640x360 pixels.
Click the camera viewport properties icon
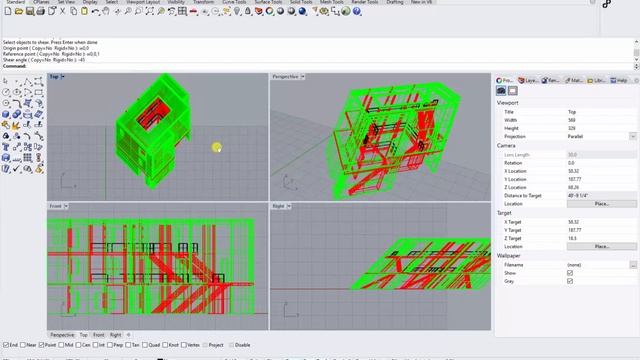coord(501,91)
